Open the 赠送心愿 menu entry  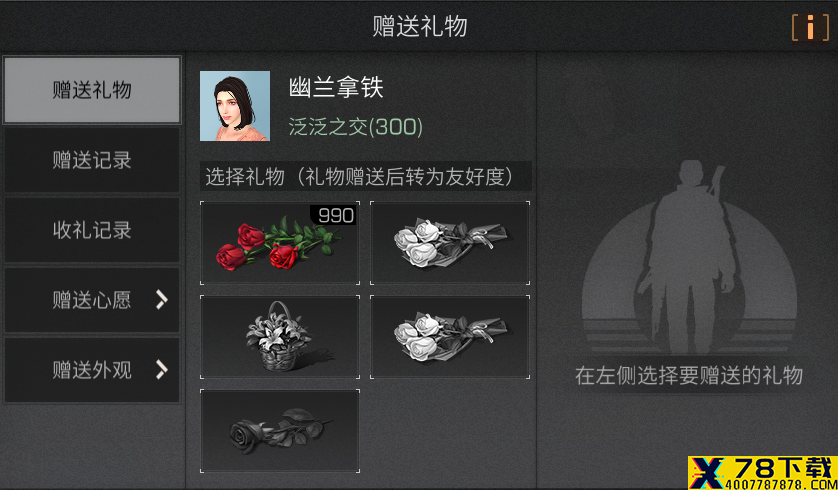tap(92, 300)
